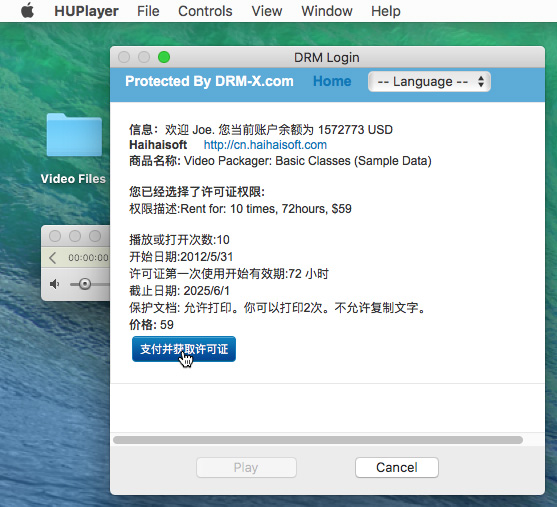Viewport: 557px width, 507px height.
Task: Click the Home link in DRM header
Action: (332, 81)
